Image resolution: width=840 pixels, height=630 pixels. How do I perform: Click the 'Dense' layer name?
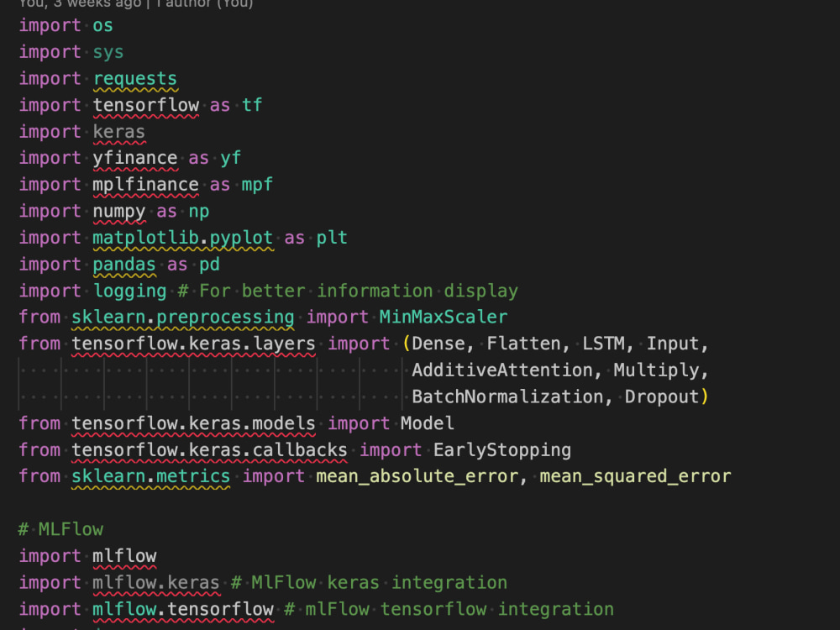click(438, 344)
